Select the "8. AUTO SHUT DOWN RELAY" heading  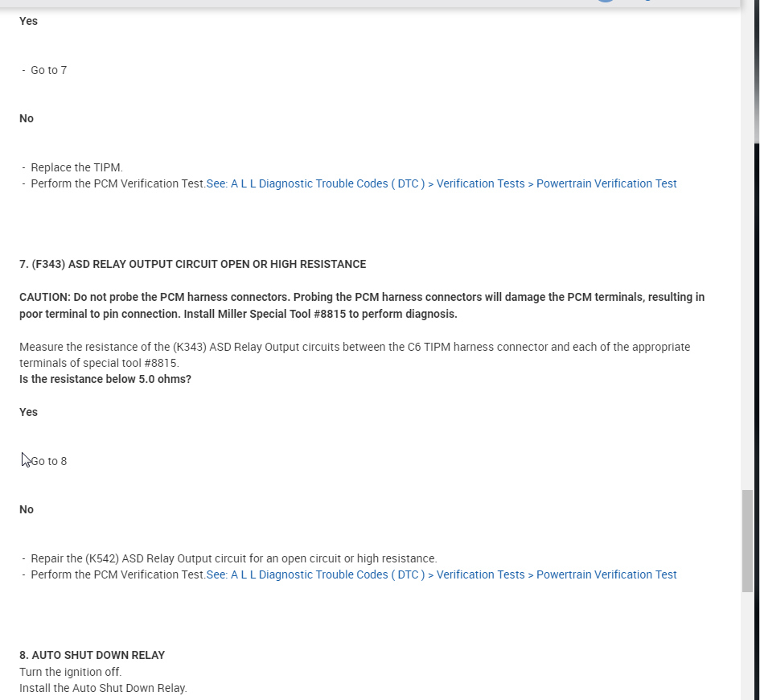click(92, 655)
